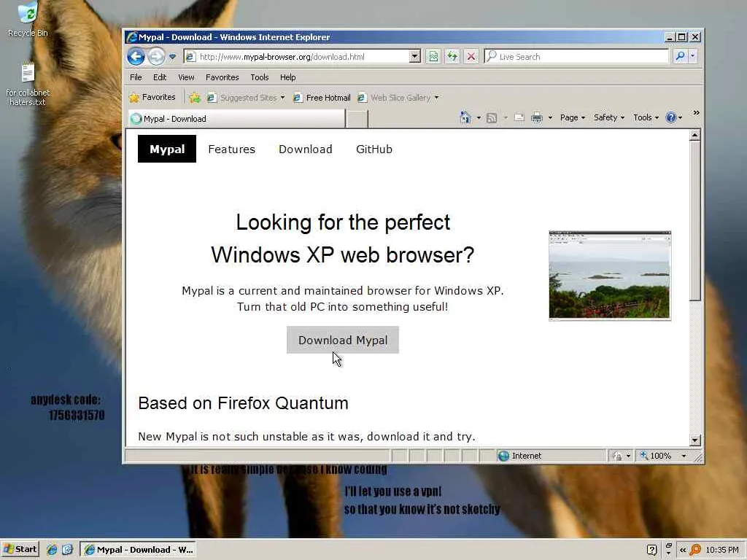Click the Favorites star button
747x560 pixels.
[152, 97]
